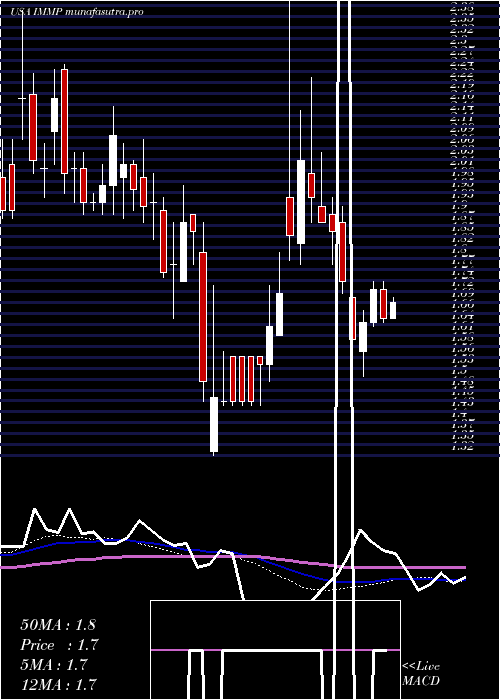The height and width of the screenshot is (700, 500).
Task: Select the '50MA : 1.8' reading
Action: [x=58, y=625]
